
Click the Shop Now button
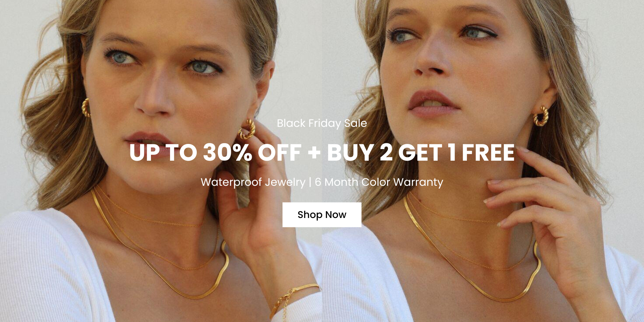[322, 215]
